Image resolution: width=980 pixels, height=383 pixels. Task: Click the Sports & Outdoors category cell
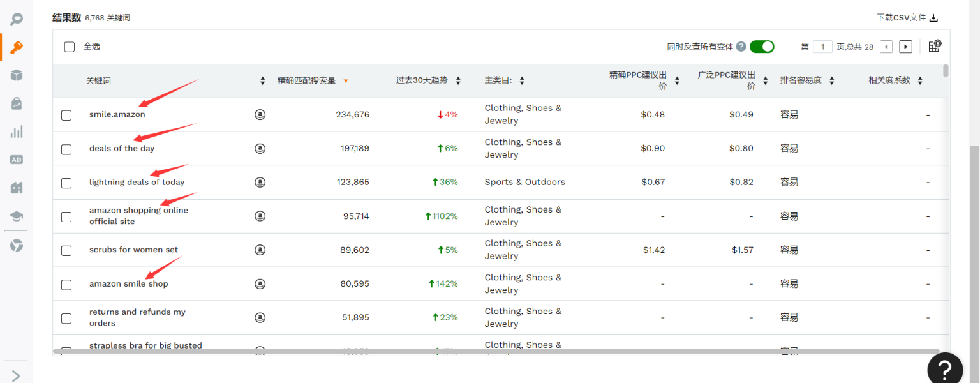point(525,182)
